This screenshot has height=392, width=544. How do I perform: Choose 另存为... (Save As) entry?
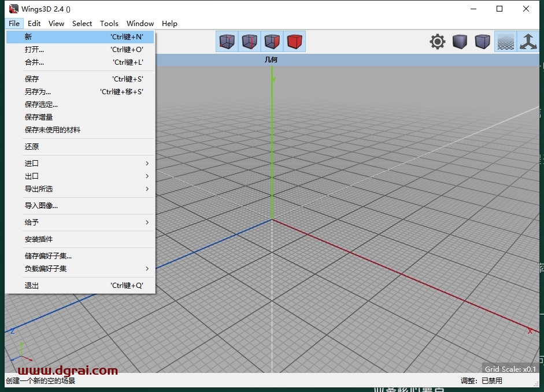coord(80,92)
